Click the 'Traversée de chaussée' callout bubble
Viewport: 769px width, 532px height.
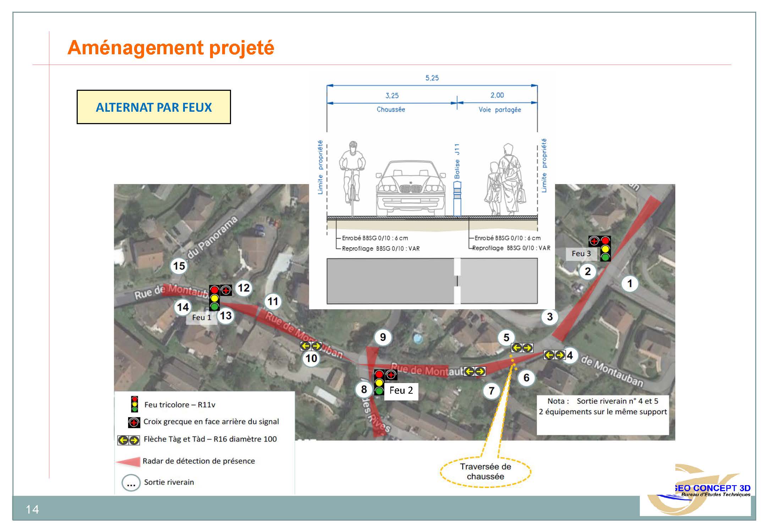(x=485, y=472)
